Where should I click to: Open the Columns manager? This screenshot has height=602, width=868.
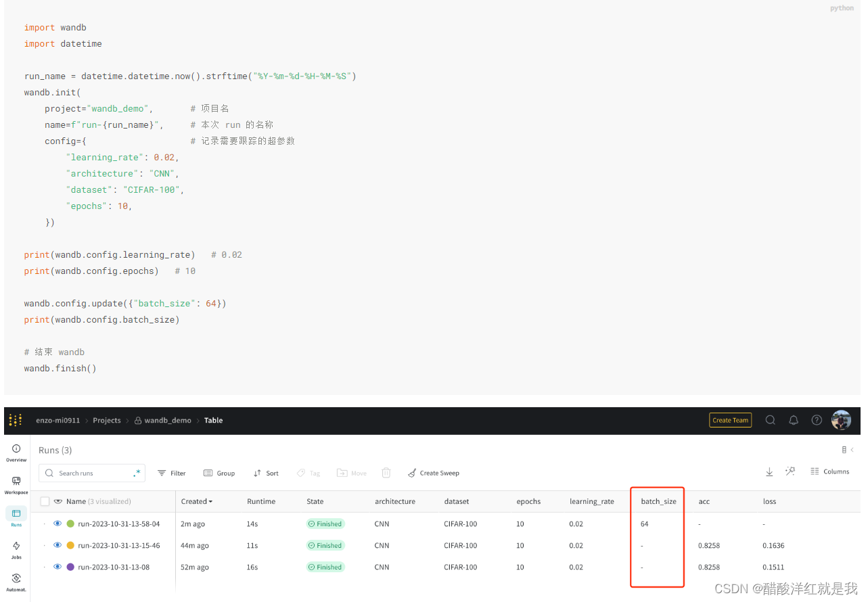829,471
